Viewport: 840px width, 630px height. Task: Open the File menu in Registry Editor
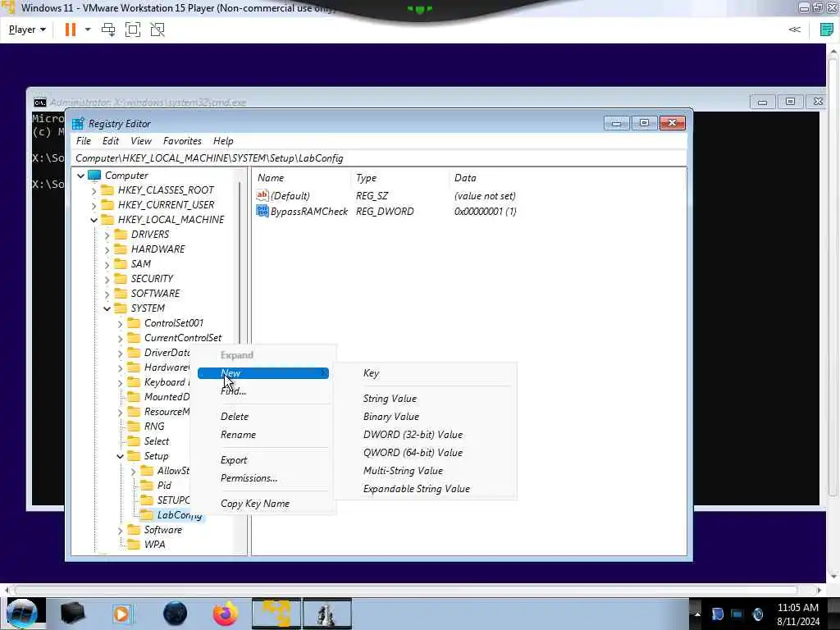(x=84, y=141)
